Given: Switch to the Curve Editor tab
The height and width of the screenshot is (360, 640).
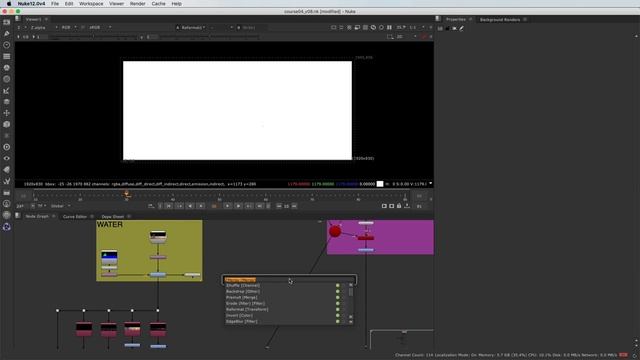Looking at the screenshot, I should 75,217.
